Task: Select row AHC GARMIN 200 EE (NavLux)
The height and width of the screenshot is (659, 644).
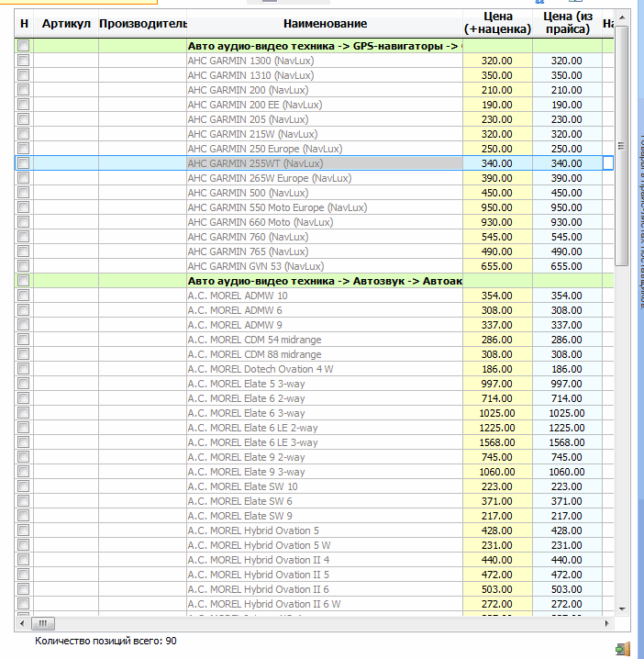Action: 315,105
